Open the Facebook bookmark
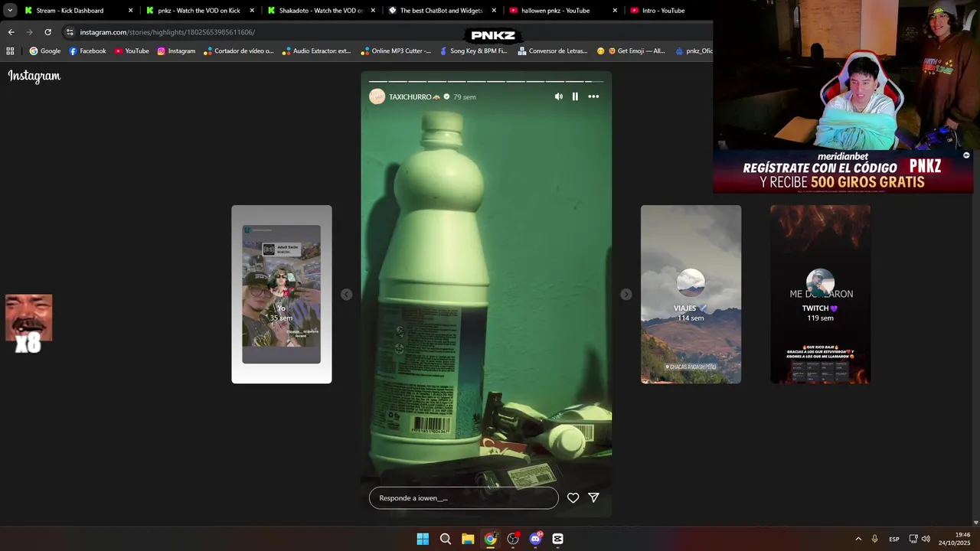 point(87,51)
